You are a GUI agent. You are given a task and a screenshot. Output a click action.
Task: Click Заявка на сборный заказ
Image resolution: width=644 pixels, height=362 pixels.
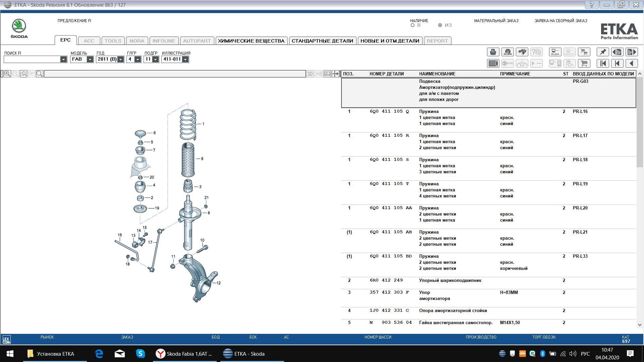(560, 21)
